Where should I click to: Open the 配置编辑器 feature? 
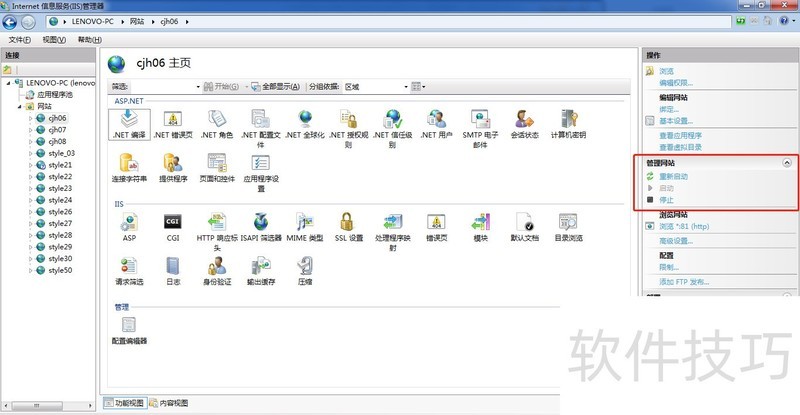tap(129, 330)
